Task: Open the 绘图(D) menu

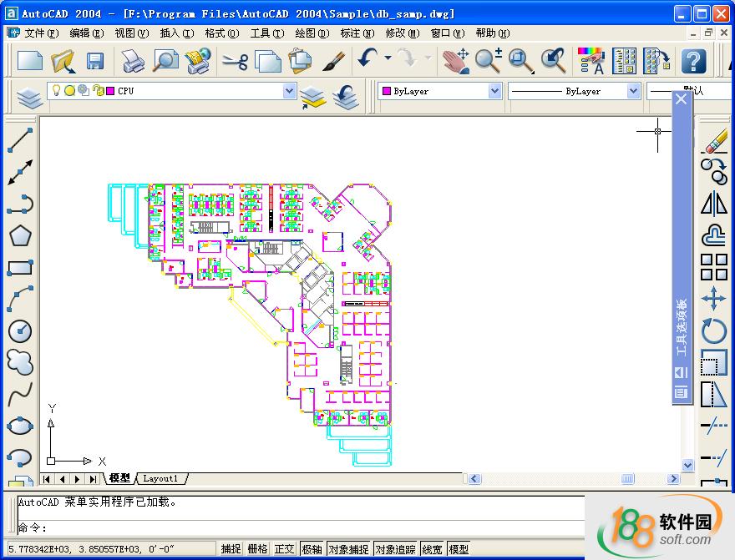Action: [x=311, y=33]
